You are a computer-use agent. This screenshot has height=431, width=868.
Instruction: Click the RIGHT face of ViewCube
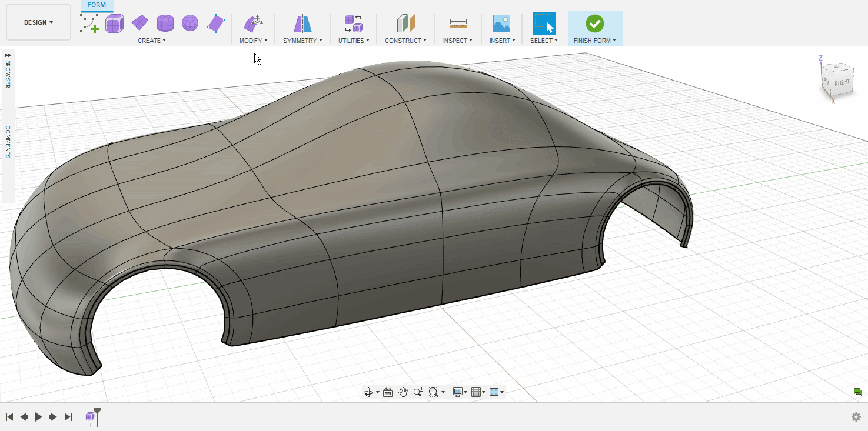tap(842, 82)
